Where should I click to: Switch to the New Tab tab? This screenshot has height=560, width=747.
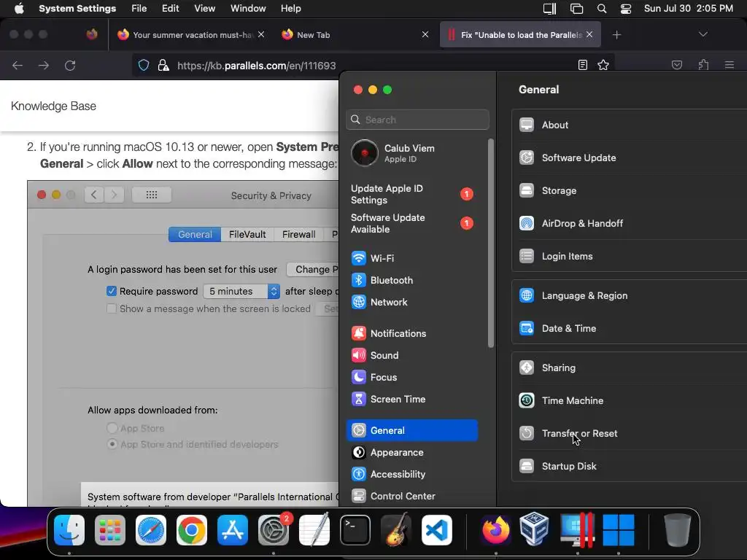click(x=354, y=35)
